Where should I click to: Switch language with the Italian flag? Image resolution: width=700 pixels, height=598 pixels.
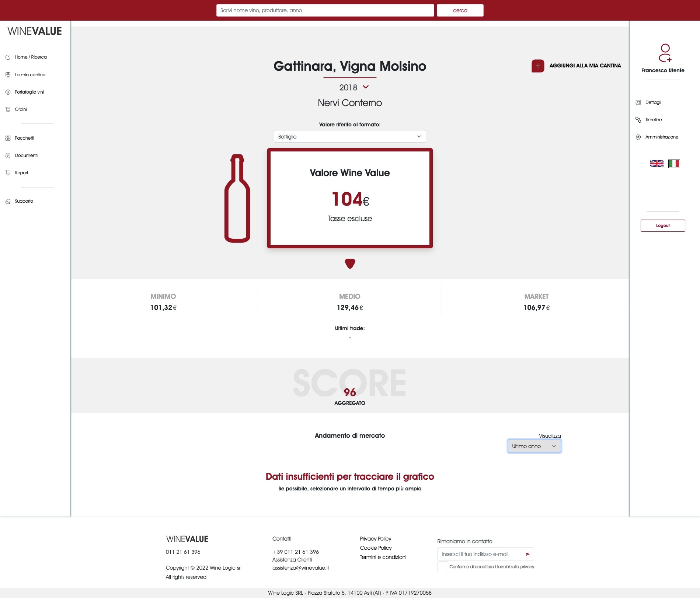[x=674, y=164]
